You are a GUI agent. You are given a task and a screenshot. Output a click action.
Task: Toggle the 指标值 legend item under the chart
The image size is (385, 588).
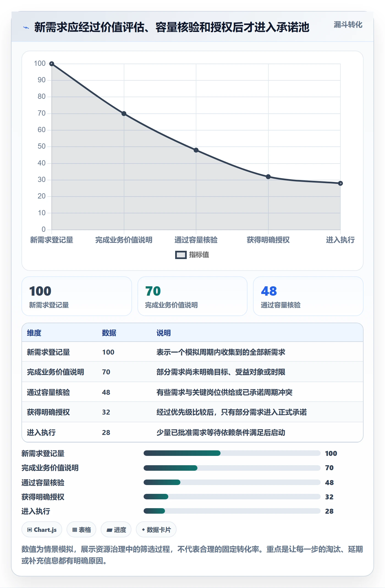(x=192, y=255)
